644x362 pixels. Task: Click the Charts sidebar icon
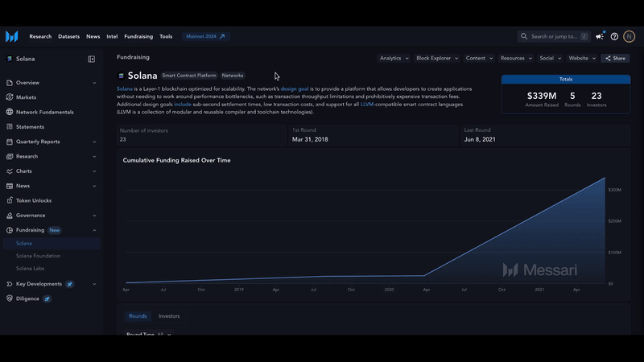pos(10,171)
